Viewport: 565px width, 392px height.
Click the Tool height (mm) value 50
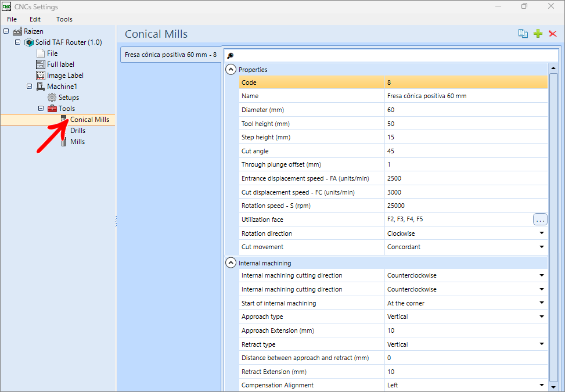[466, 124]
